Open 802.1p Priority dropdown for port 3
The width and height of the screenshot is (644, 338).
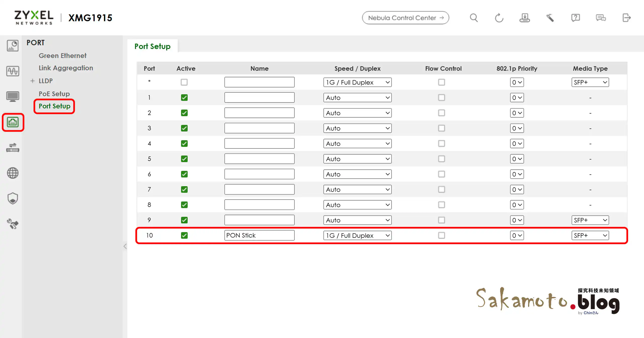tap(517, 128)
